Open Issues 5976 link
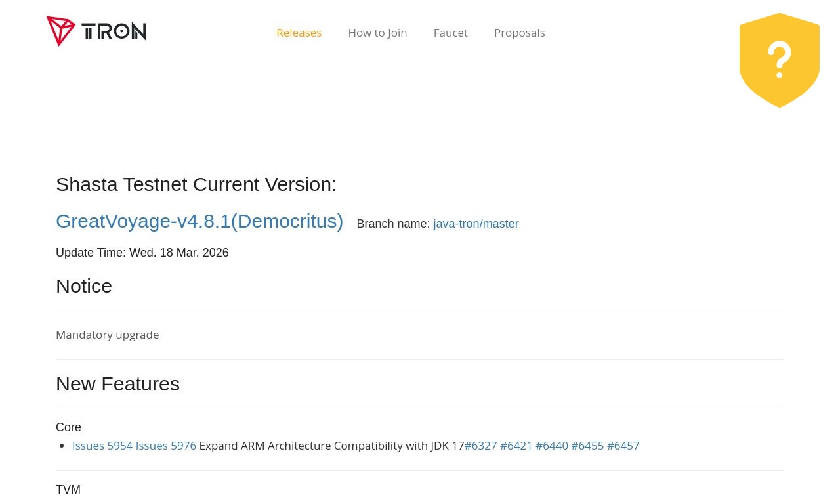The width and height of the screenshot is (840, 504). click(x=166, y=446)
